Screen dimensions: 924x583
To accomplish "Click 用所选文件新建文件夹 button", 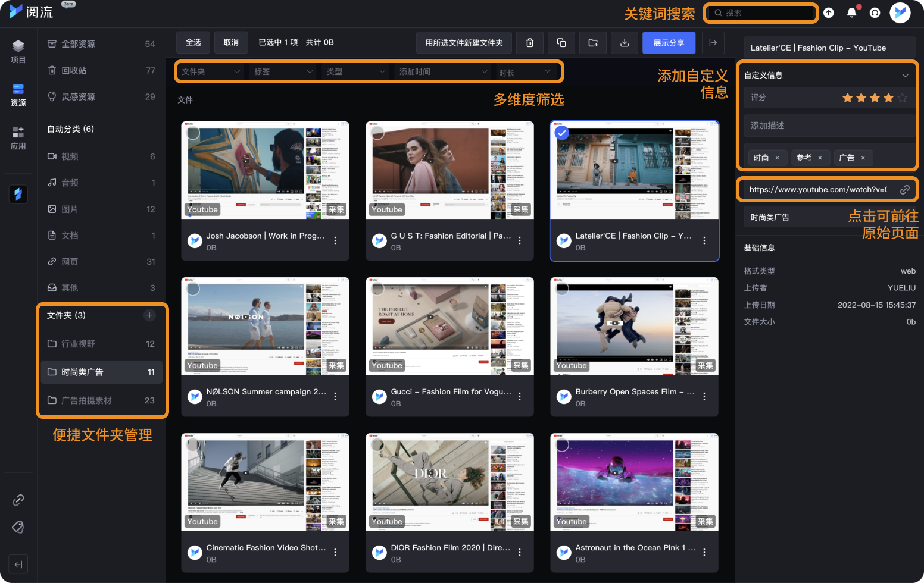I will coord(464,43).
